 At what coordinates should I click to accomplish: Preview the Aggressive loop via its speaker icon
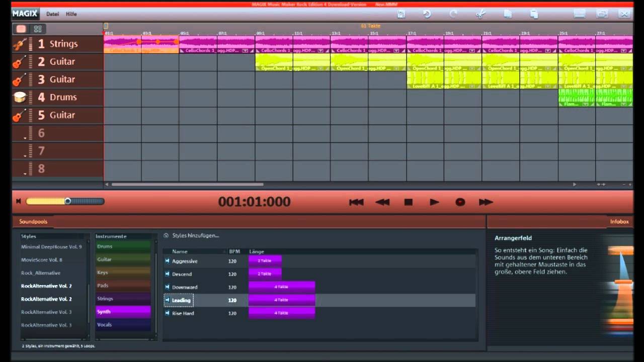(167, 261)
